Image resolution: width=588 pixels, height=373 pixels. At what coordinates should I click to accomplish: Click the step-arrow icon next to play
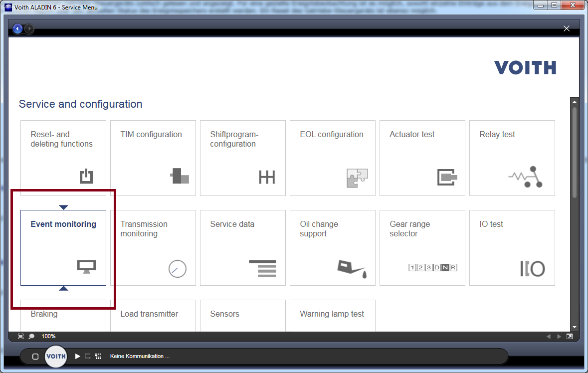tap(88, 357)
